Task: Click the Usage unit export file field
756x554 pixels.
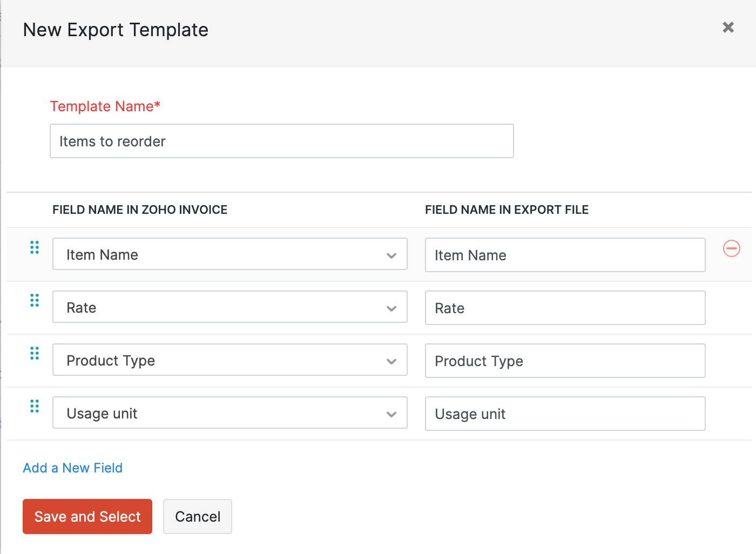Action: (565, 414)
